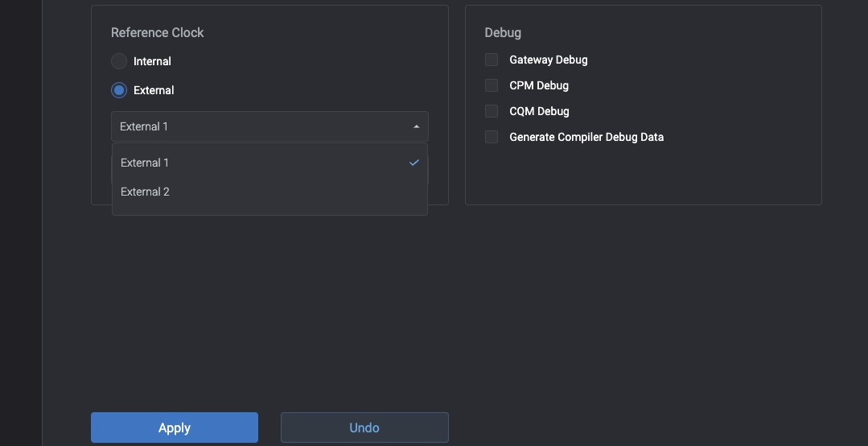Select the External reference clock radio button

[x=119, y=90]
